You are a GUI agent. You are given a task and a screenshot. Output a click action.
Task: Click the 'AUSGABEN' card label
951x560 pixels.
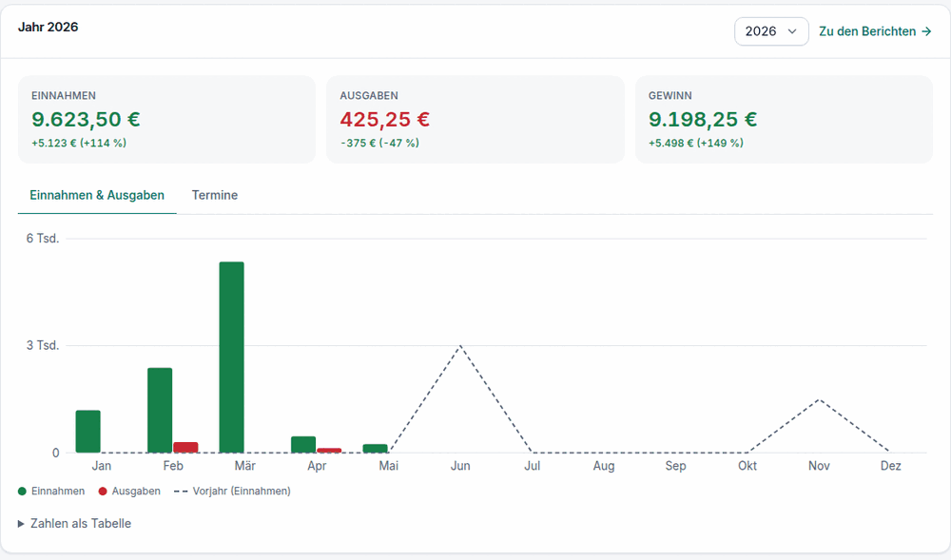point(369,96)
